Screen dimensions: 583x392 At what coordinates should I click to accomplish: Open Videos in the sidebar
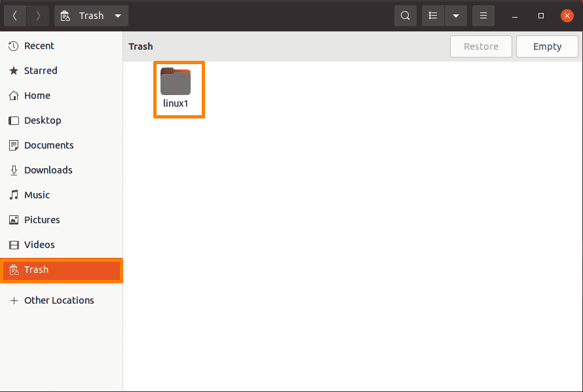tap(62, 245)
